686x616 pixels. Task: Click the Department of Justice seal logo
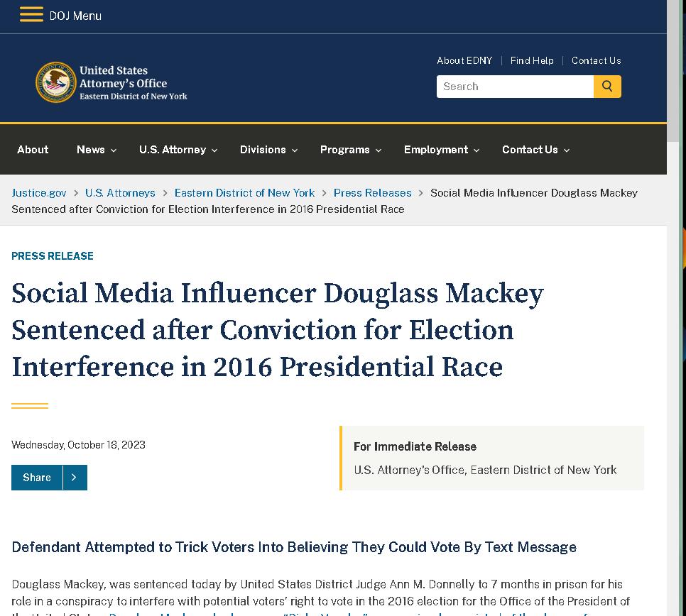coord(55,82)
